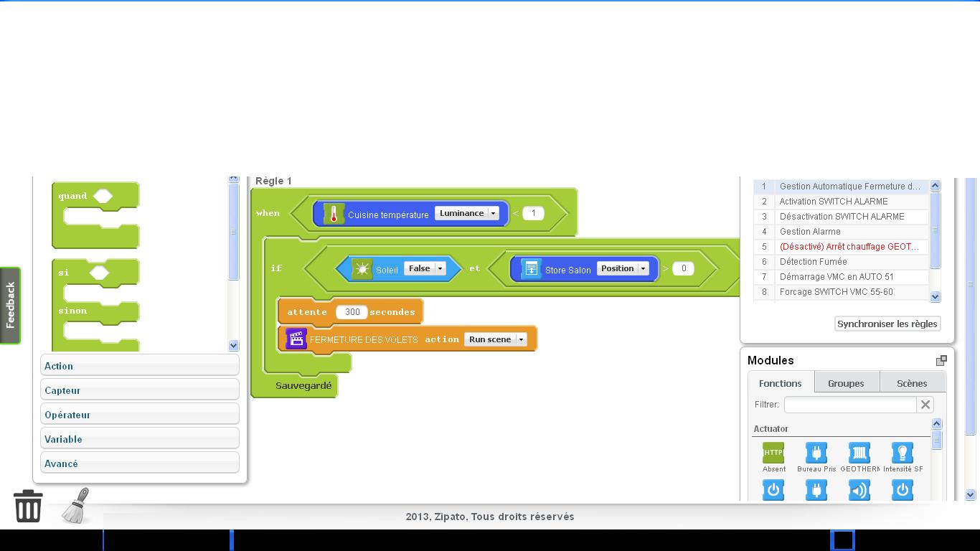Open the Luminance attribute dropdown
This screenshot has width=980, height=551.
(x=466, y=213)
